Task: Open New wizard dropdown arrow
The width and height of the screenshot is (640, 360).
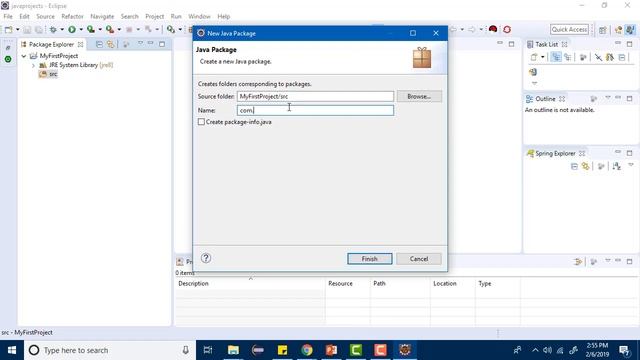Action: (x=18, y=29)
